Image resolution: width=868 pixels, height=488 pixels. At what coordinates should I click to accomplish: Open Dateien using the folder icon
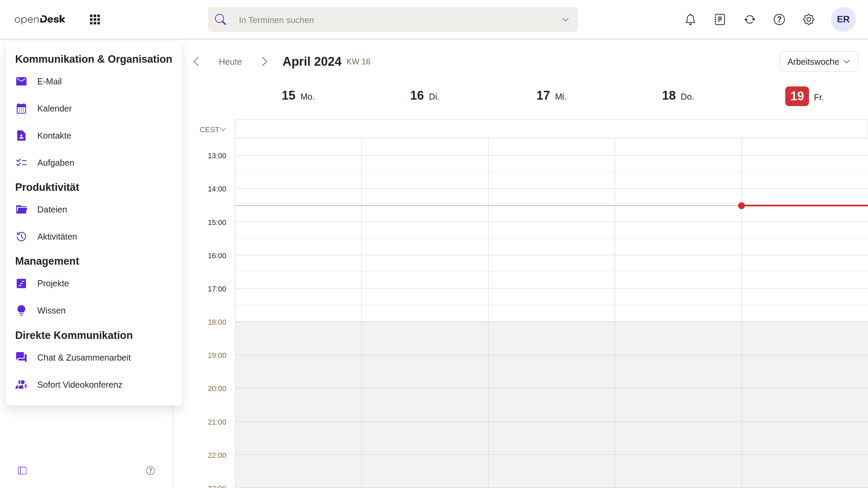pos(21,209)
